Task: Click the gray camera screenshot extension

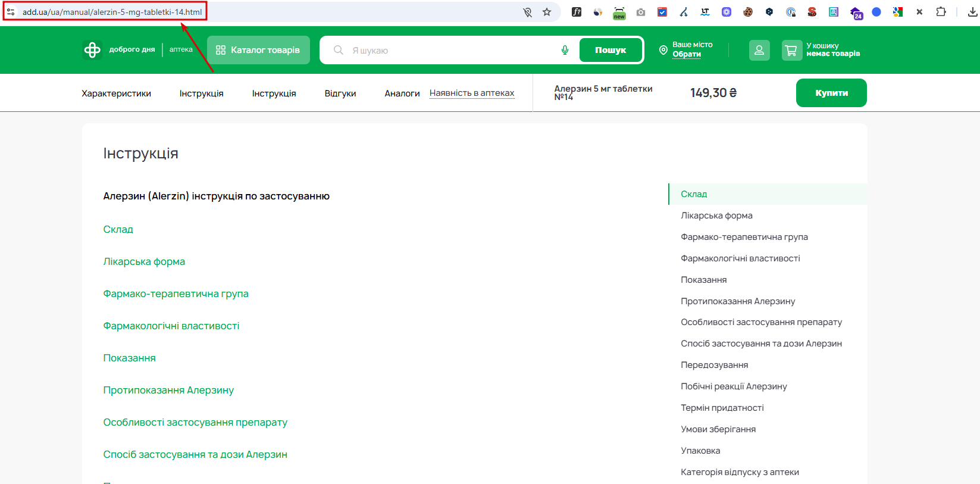Action: (x=641, y=12)
